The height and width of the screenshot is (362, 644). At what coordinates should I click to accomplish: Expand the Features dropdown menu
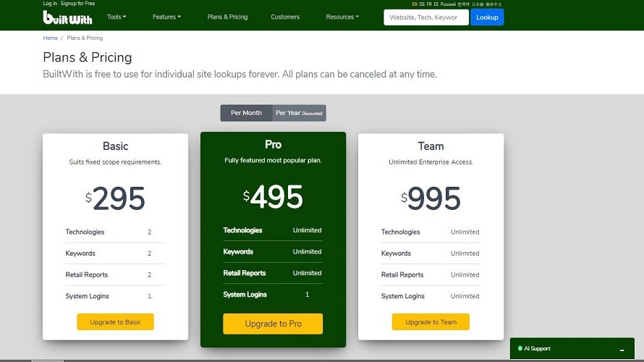click(166, 17)
